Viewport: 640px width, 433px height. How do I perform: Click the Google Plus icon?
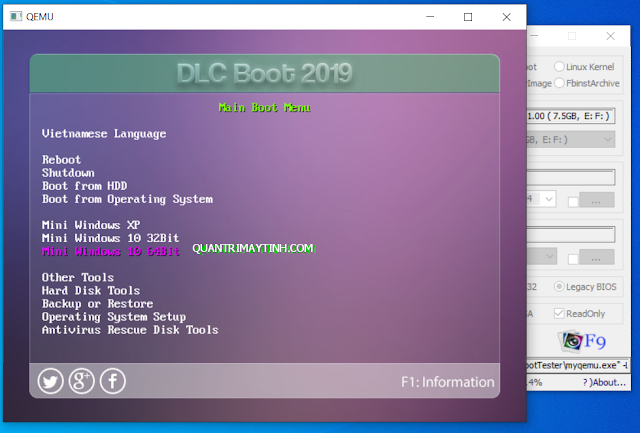click(x=82, y=380)
